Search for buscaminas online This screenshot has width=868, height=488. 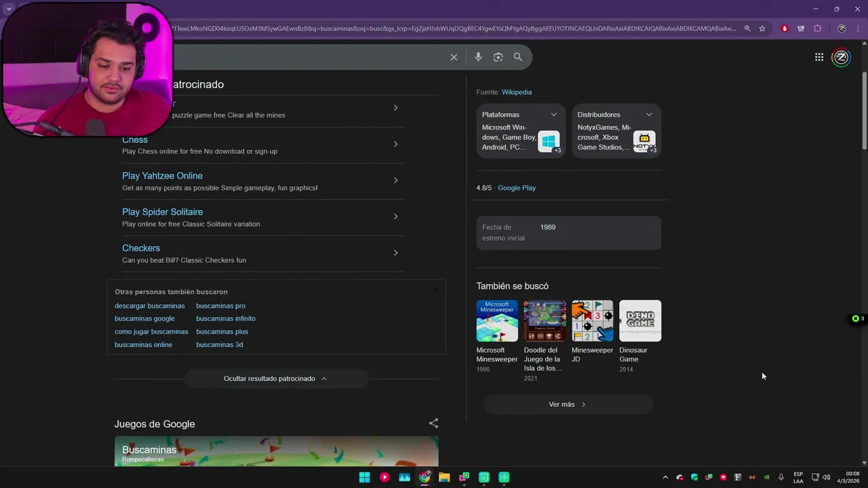pyautogui.click(x=143, y=344)
